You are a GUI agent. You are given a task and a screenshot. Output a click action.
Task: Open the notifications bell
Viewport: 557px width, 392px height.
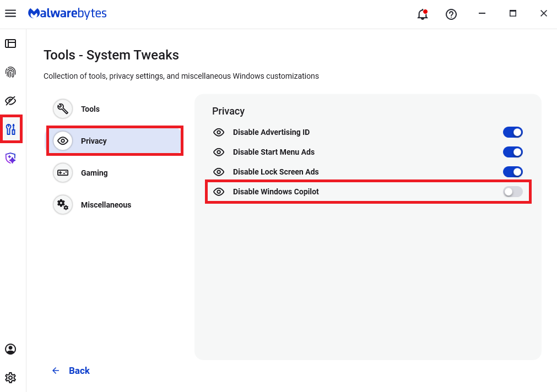click(423, 14)
